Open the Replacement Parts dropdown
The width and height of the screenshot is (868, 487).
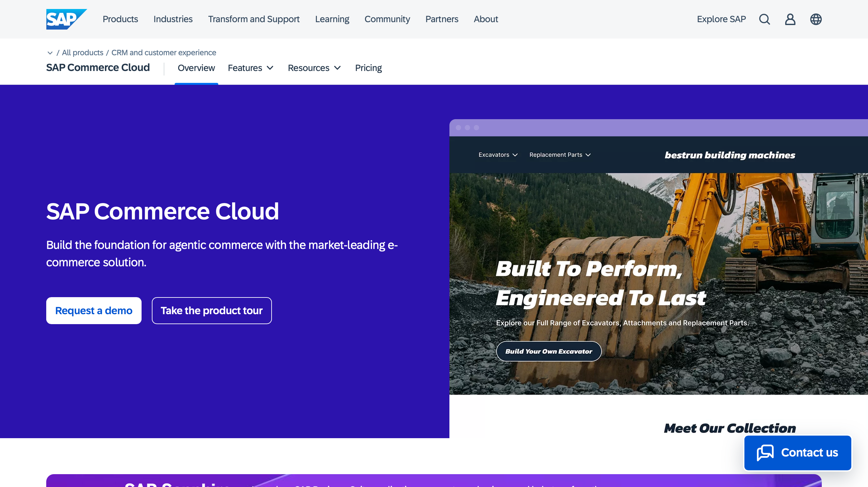click(x=560, y=155)
